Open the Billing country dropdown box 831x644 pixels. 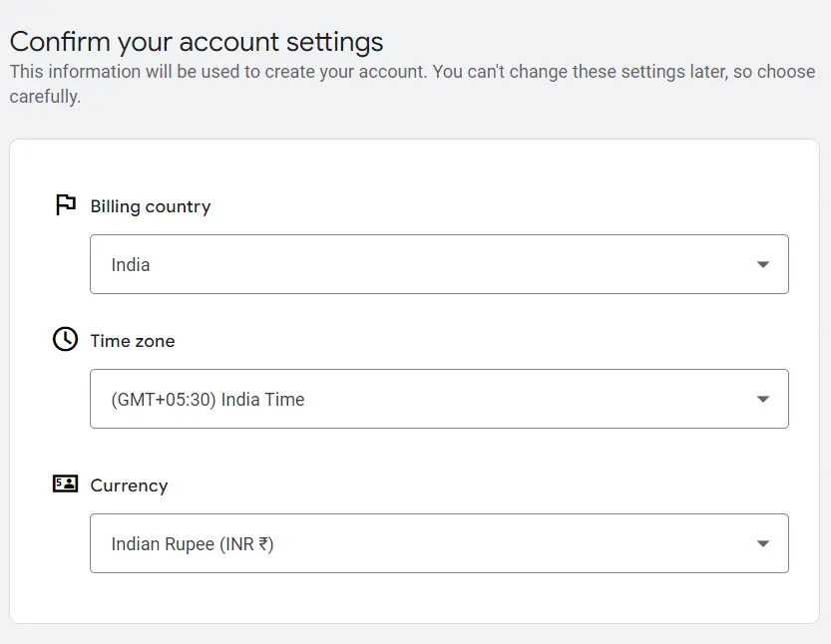[x=439, y=264]
